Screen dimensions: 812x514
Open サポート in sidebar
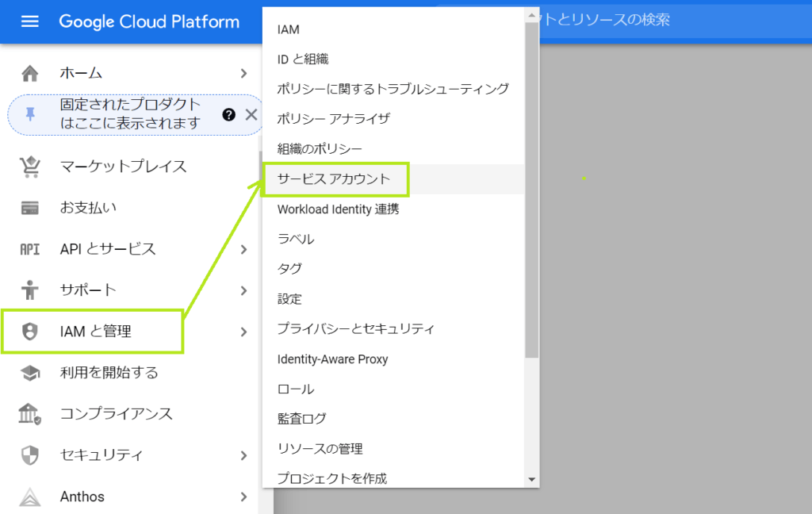tap(88, 290)
